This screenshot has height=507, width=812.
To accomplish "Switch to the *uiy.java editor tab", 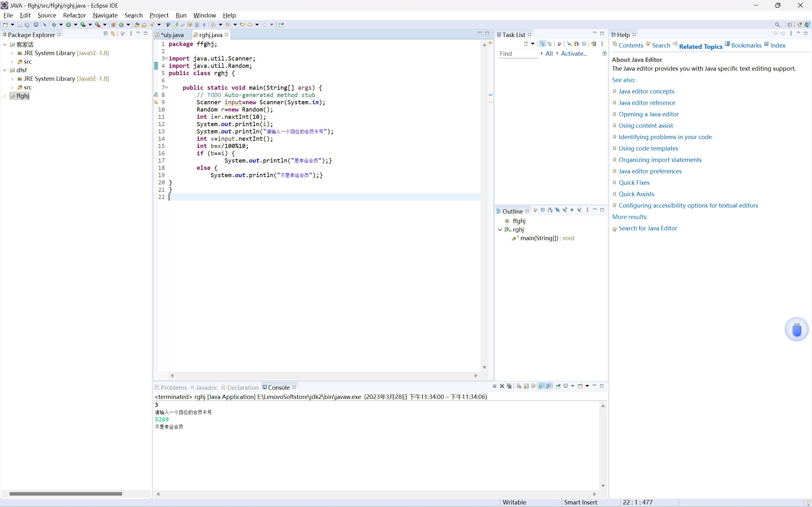I will pos(173,35).
